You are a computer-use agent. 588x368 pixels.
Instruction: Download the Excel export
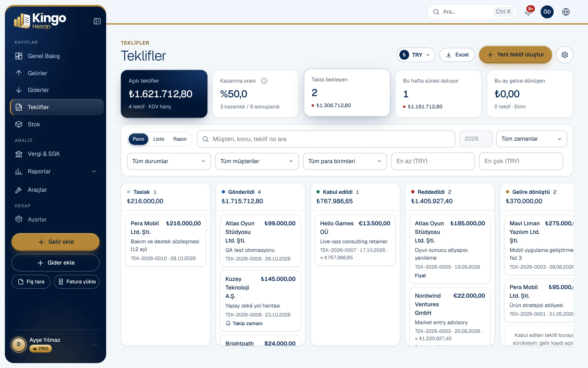tap(457, 55)
